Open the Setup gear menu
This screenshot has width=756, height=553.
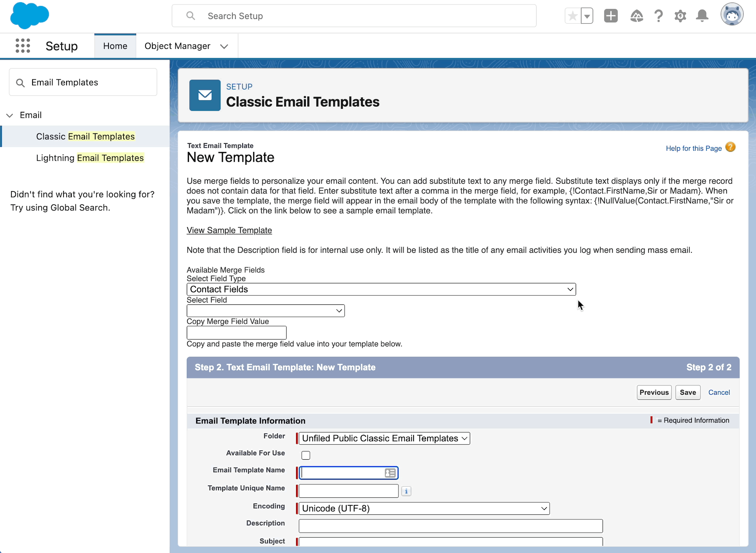point(680,16)
